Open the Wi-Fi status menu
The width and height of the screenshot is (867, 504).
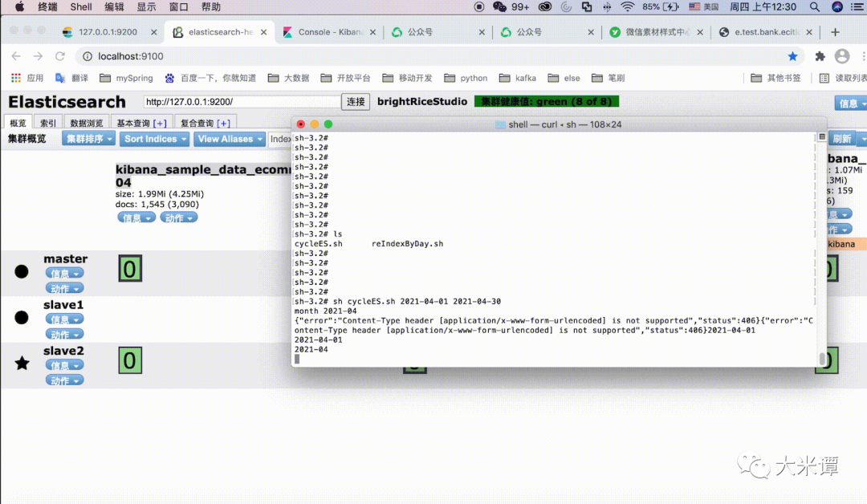pos(627,6)
